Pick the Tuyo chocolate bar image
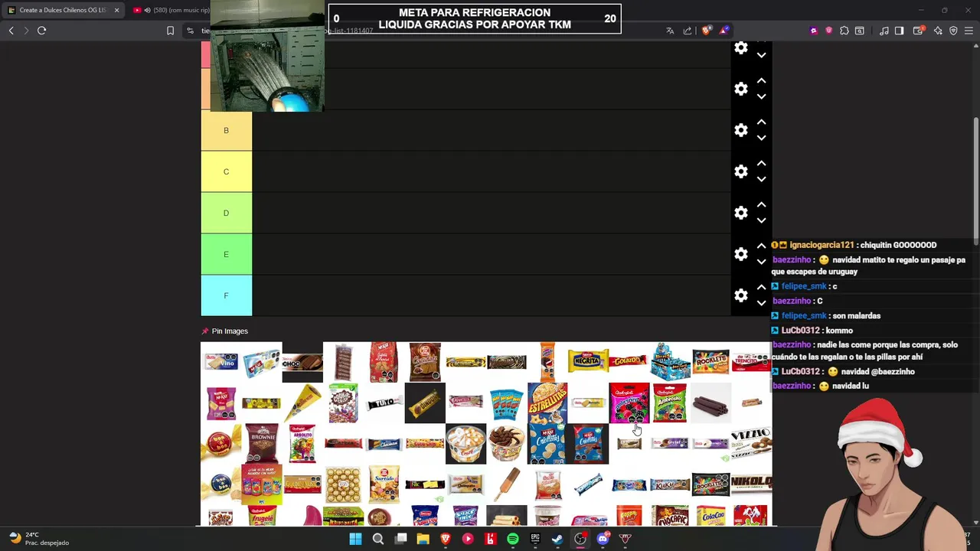980x551 pixels. 384,403
